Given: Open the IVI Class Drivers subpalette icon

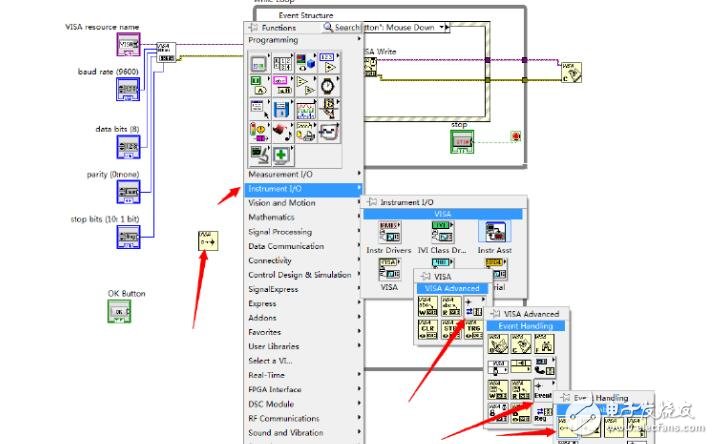Looking at the screenshot, I should 442,234.
